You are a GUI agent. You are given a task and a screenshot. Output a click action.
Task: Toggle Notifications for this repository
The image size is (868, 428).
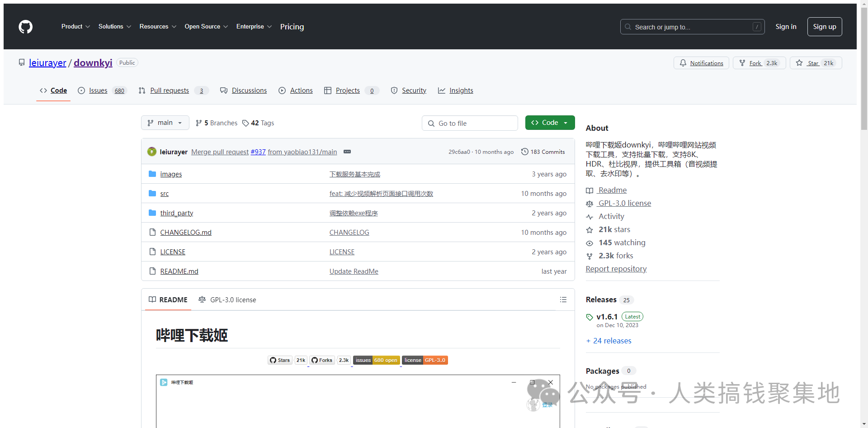point(701,63)
